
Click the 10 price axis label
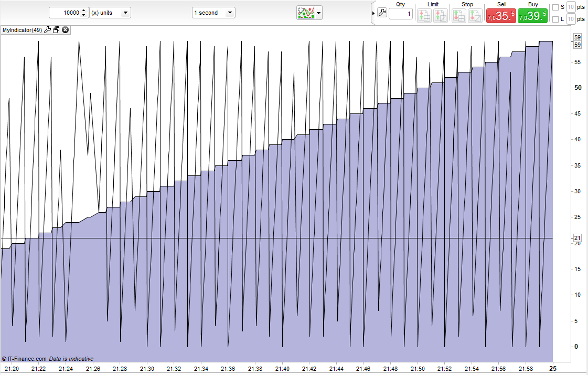578,295
